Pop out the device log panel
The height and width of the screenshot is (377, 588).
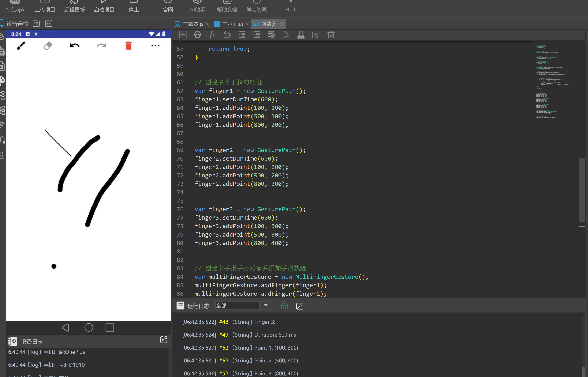[164, 340]
